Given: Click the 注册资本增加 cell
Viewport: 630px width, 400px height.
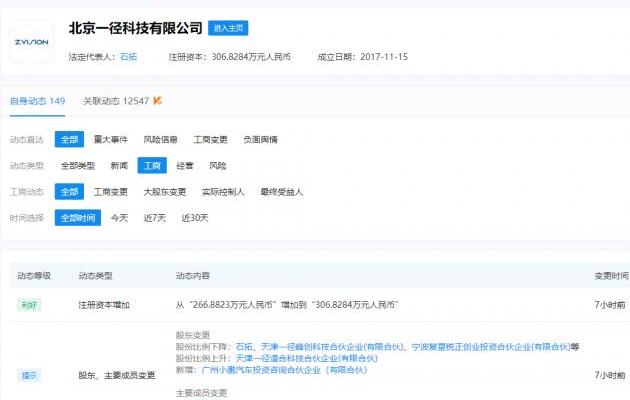Looking at the screenshot, I should (x=104, y=305).
